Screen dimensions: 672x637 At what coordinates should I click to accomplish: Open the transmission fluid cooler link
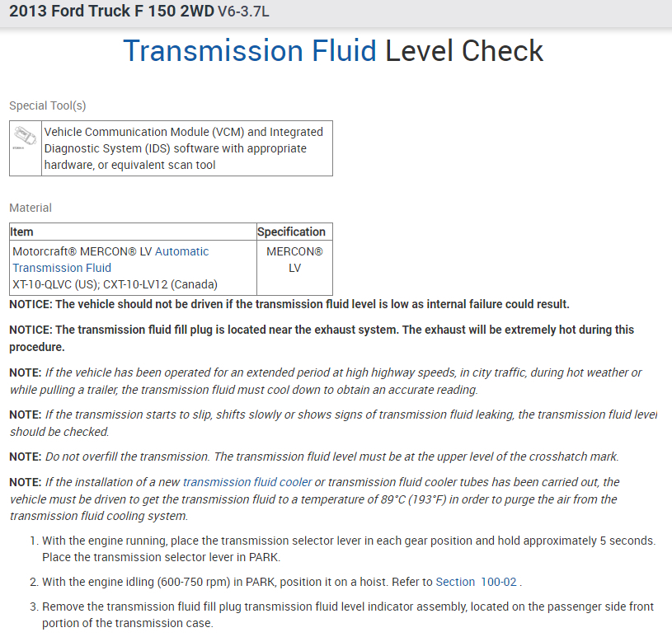coord(247,482)
